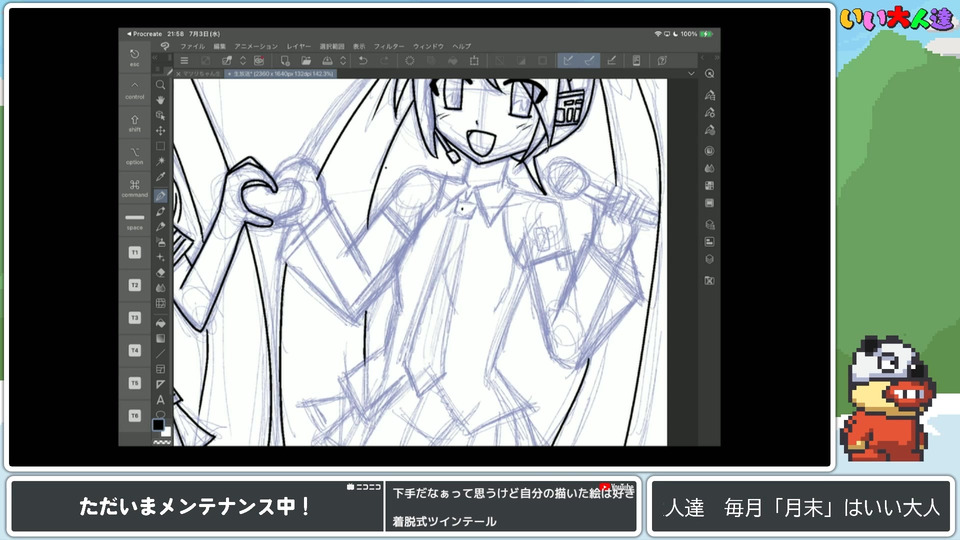960x540 pixels.
Task: Toggle the space modifier key
Action: pyautogui.click(x=135, y=221)
